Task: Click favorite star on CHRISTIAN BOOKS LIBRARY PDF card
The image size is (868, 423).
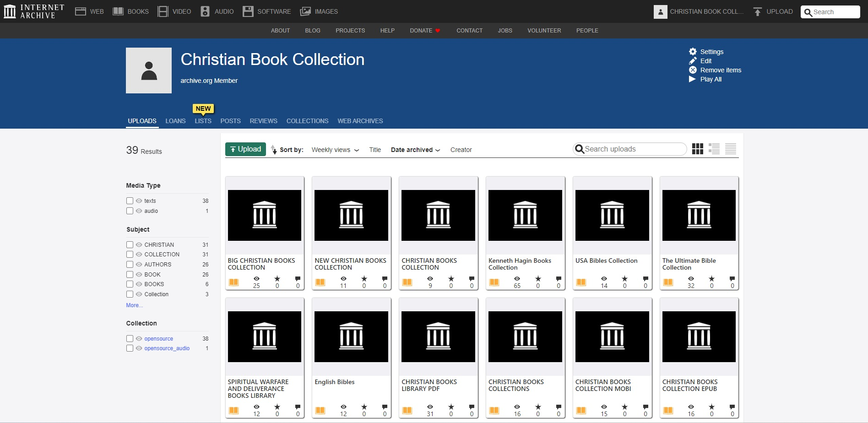Action: point(451,407)
